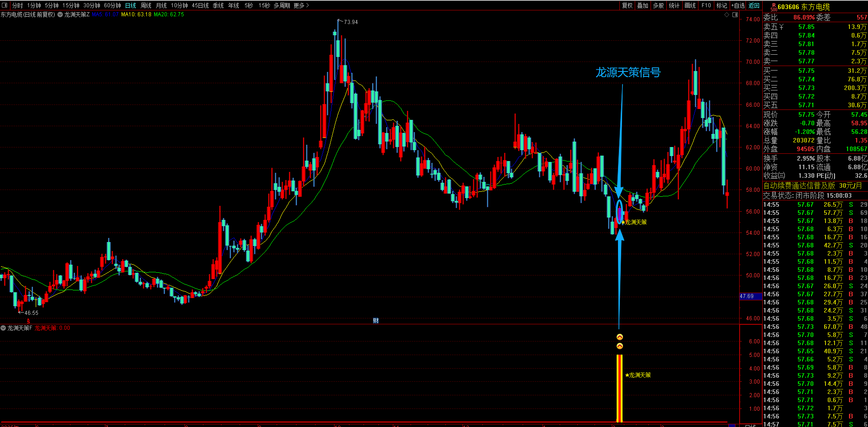The height and width of the screenshot is (427, 868).
Task: Switch to the 1分钟 period tab
Action: click(x=34, y=5)
